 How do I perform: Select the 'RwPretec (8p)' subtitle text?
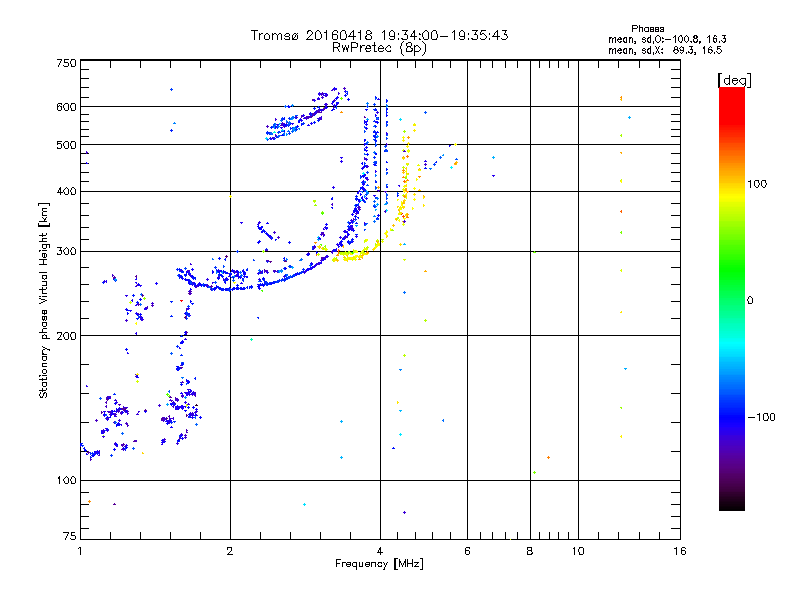(x=379, y=48)
